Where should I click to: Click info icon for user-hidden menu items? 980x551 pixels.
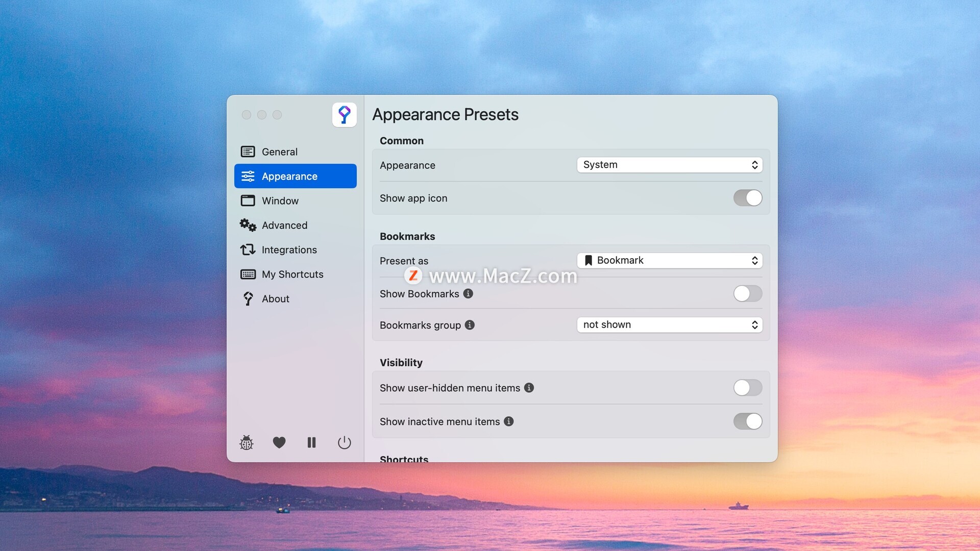[x=529, y=388]
